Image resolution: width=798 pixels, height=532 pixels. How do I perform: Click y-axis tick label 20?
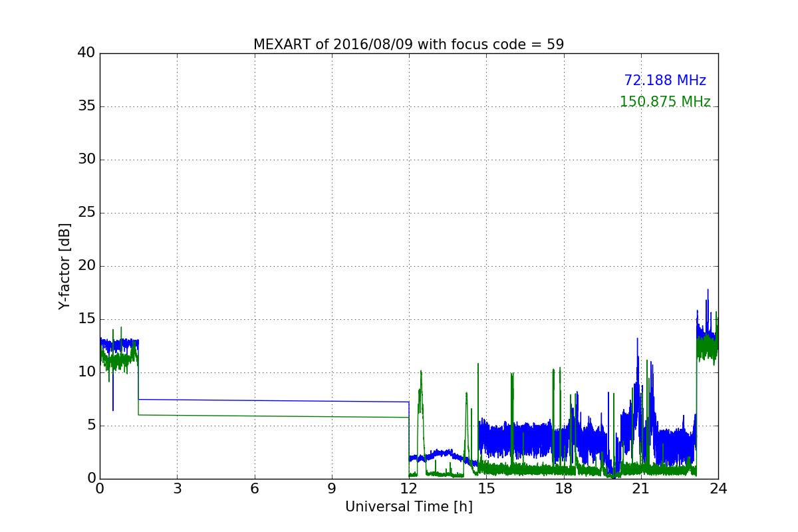87,266
